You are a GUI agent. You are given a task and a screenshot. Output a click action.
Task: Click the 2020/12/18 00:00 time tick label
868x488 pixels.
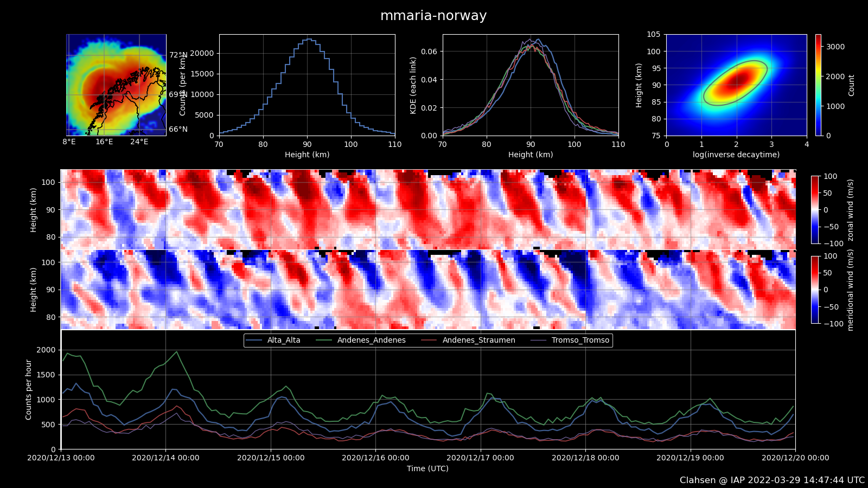585,458
